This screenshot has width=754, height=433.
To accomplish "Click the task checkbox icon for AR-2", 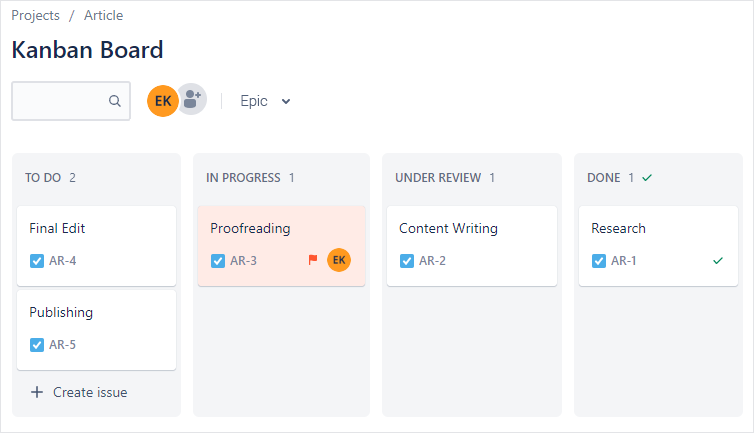I will (x=407, y=261).
